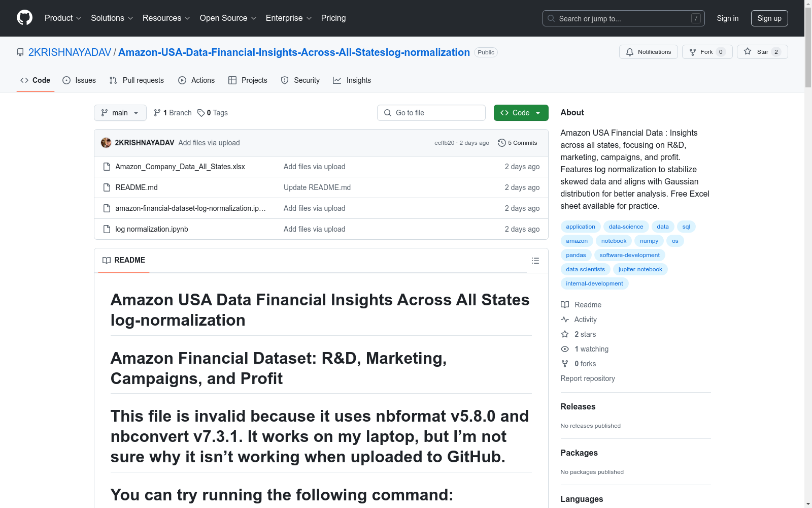Click the eye icon next to 1 watching
The image size is (812, 508).
click(565, 349)
